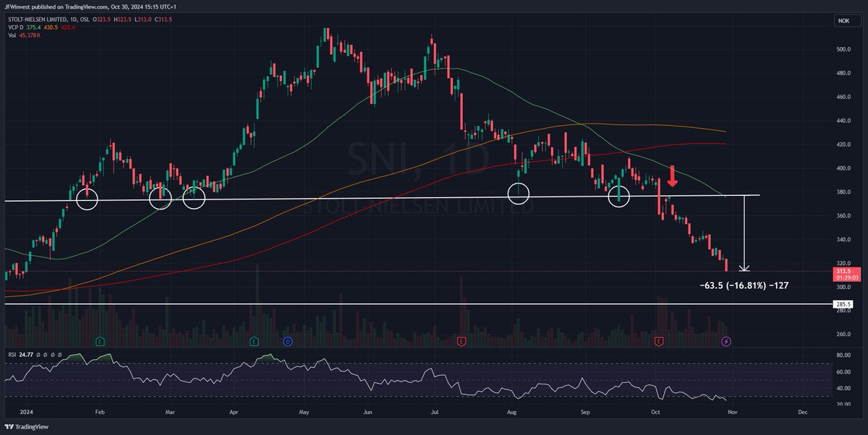The height and width of the screenshot is (435, 868).
Task: Click the Apr time axis label
Action: pyautogui.click(x=234, y=412)
